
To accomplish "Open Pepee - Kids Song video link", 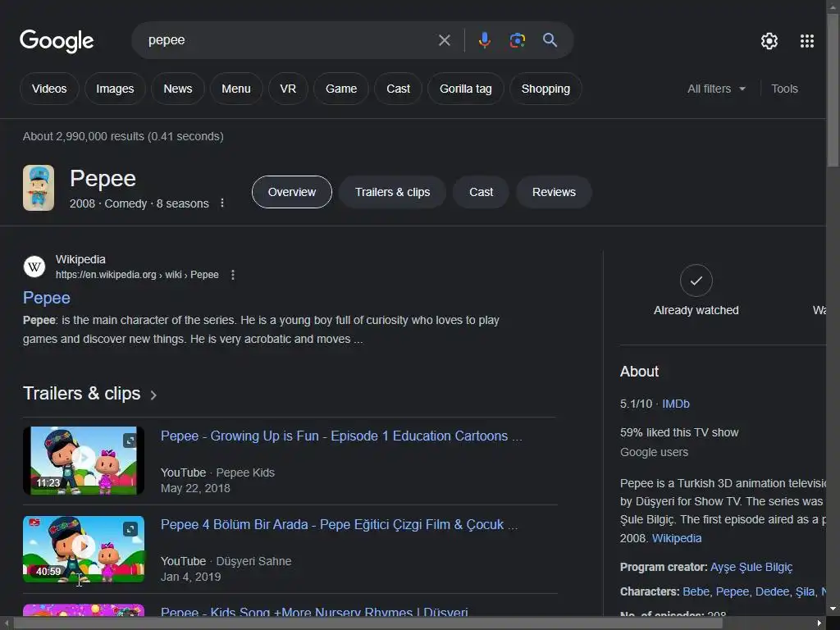I will [314, 611].
